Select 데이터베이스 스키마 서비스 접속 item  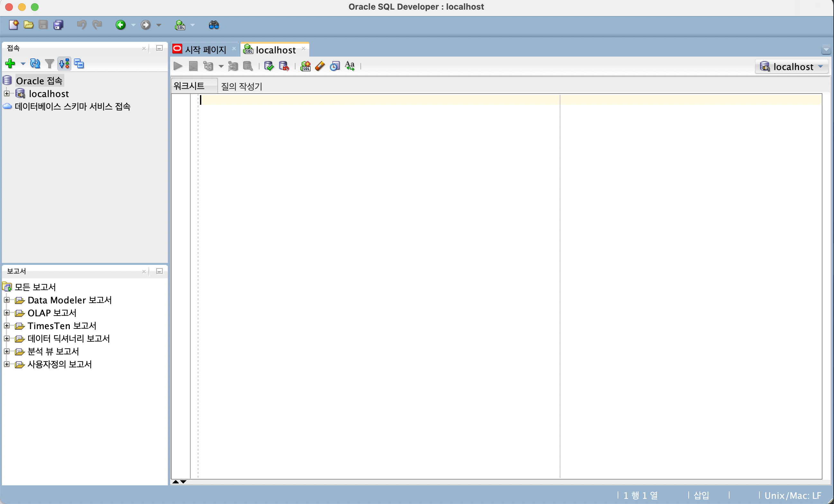point(72,106)
